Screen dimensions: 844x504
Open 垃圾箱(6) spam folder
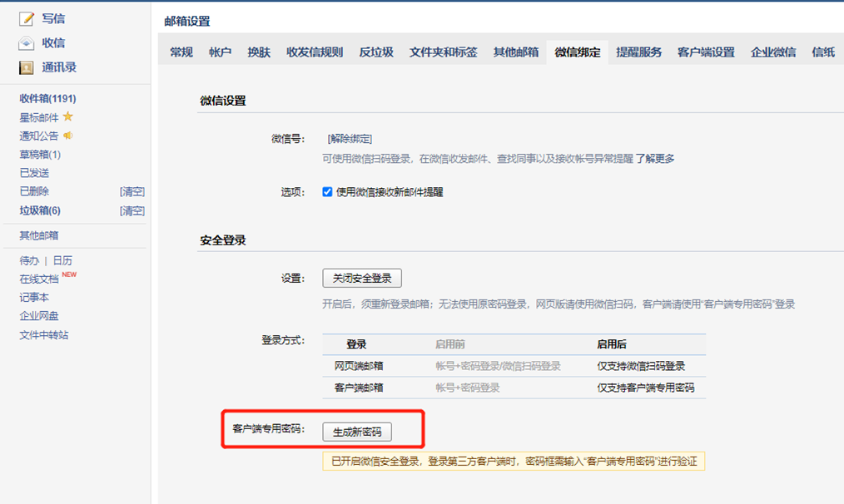40,210
